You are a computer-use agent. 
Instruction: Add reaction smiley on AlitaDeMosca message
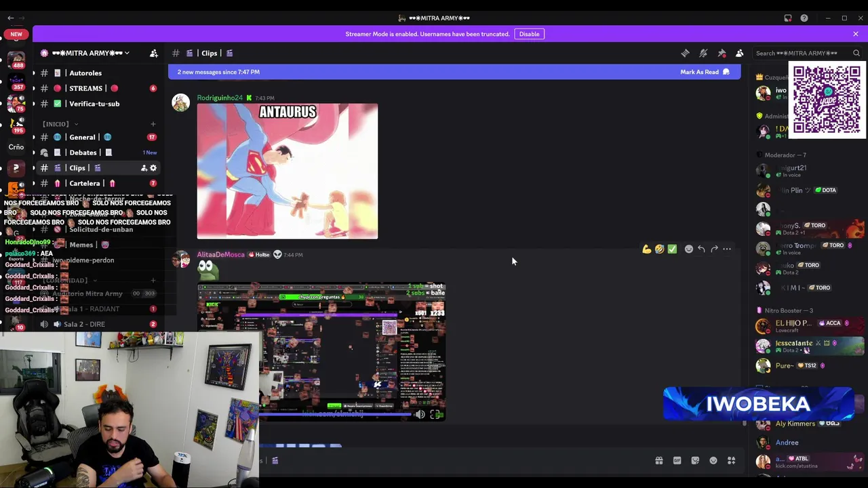click(688, 249)
